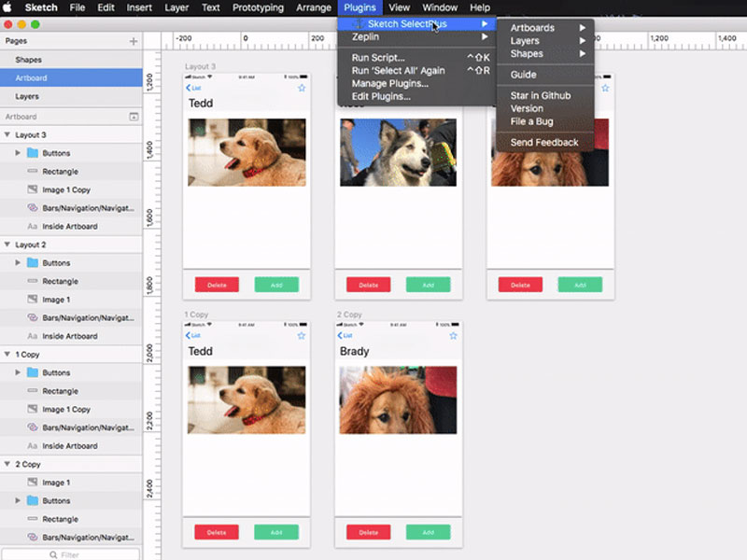Choose Star in Github
The height and width of the screenshot is (560, 747).
point(545,96)
